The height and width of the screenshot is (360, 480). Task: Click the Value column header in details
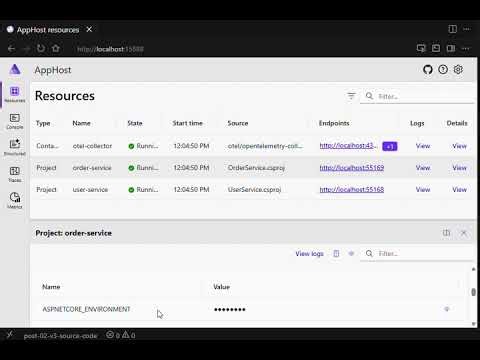coord(221,287)
